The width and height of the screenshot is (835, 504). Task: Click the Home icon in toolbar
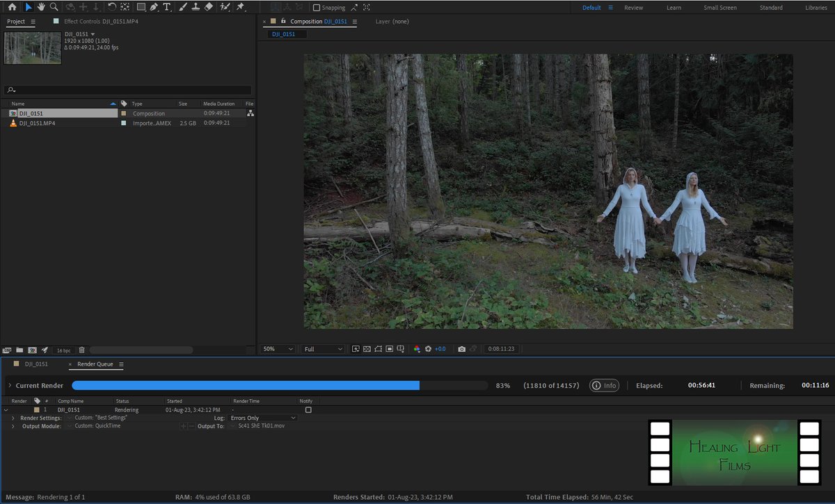[12, 7]
